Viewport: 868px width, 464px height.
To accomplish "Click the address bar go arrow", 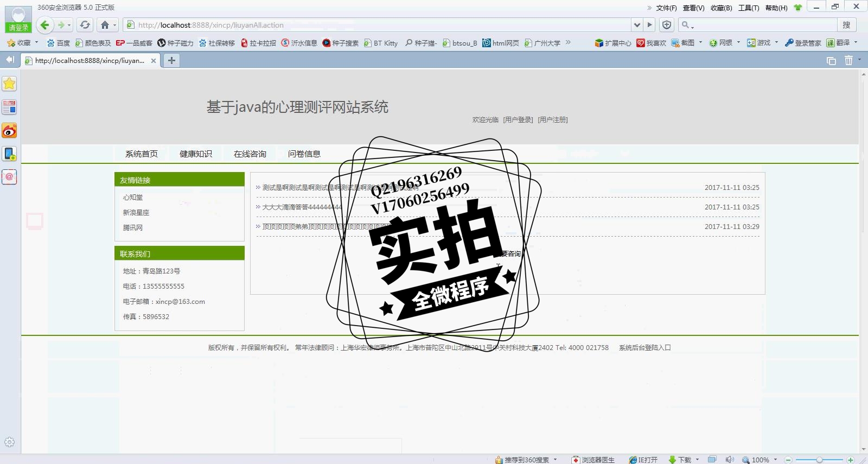I will [650, 25].
